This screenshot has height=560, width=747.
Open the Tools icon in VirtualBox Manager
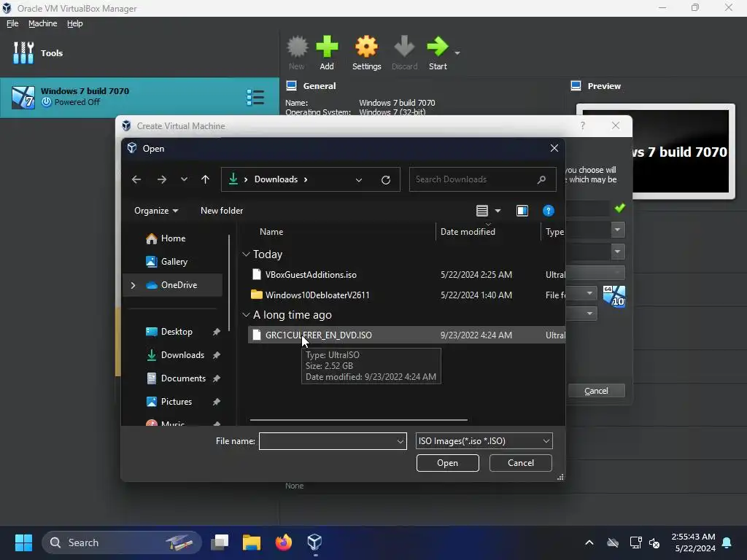click(23, 52)
